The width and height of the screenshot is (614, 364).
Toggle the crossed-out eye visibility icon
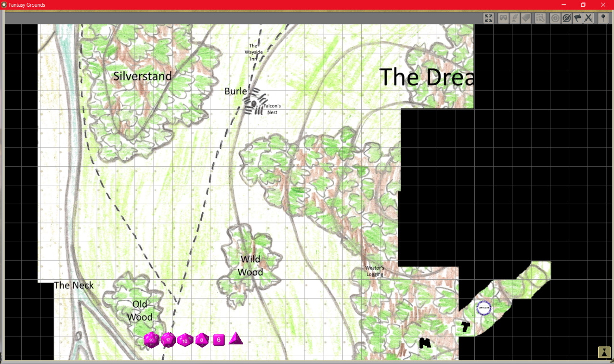coord(566,18)
